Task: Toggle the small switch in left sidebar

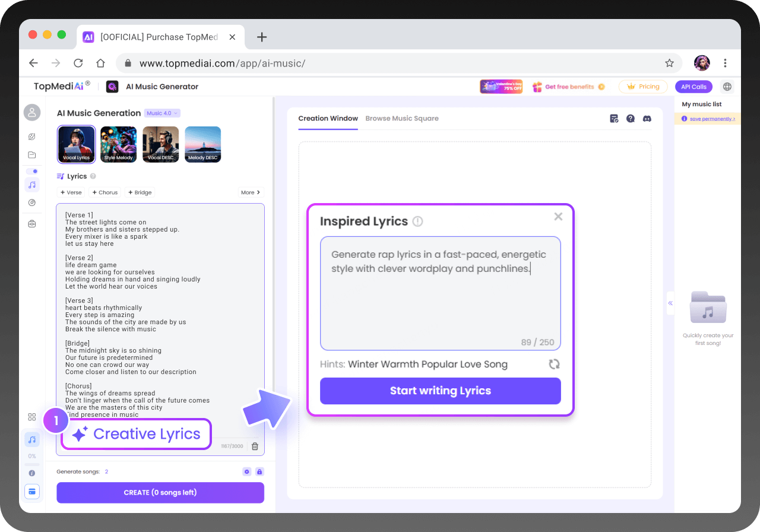Action: coord(32,171)
